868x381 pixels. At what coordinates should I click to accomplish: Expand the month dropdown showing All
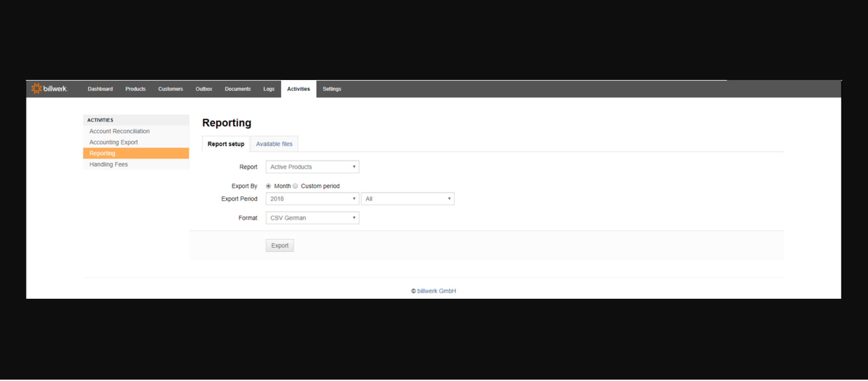408,199
